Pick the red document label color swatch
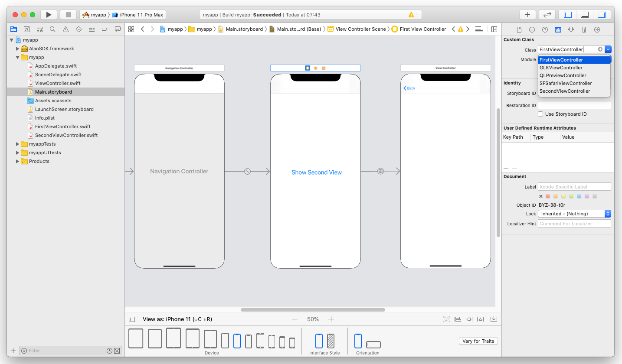 548,196
